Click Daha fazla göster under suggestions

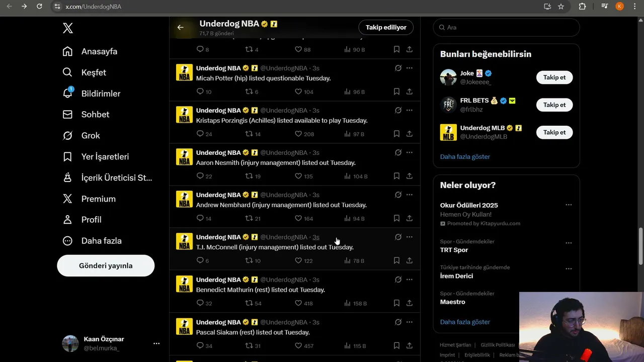click(x=465, y=156)
